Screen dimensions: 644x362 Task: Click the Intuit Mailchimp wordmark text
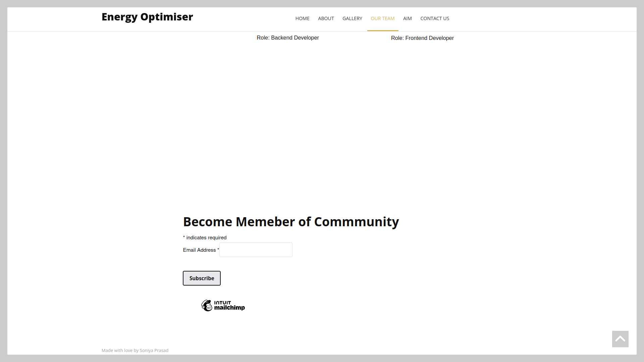click(x=229, y=305)
